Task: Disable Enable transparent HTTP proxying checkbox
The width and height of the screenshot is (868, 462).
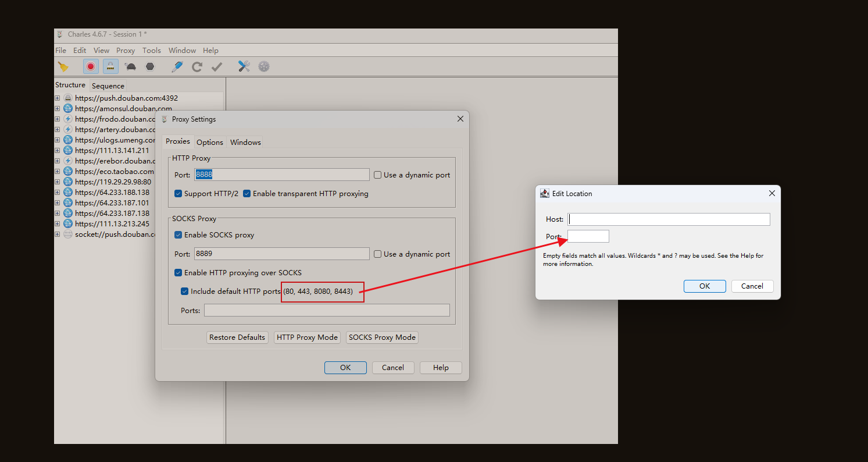Action: click(247, 194)
